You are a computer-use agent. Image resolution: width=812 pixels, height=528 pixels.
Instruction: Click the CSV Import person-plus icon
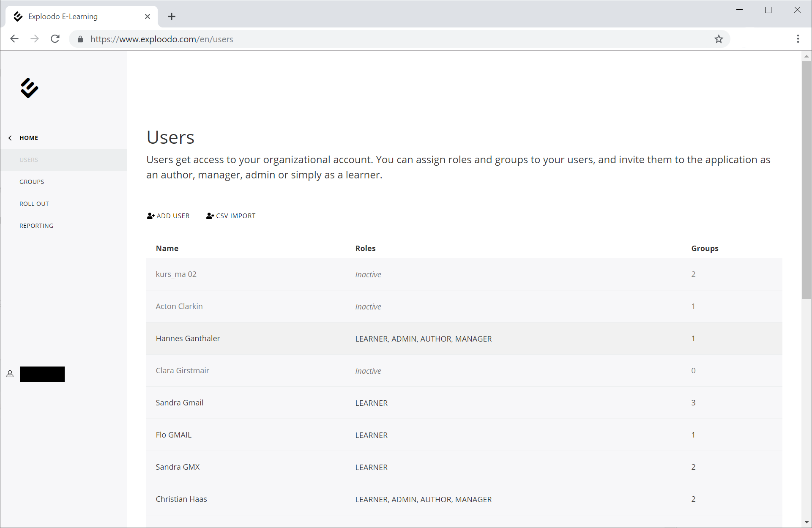click(x=210, y=216)
